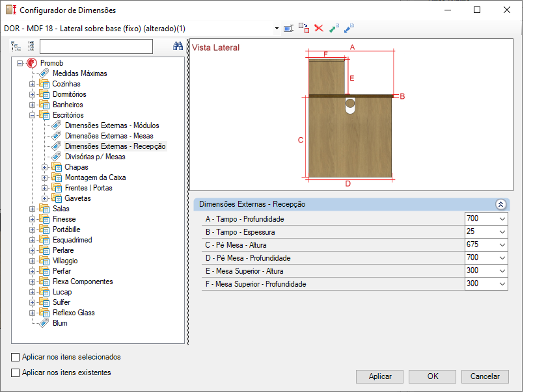Click the duplicate configuration icon in the toolbar
Image resolution: width=533 pixels, height=392 pixels.
click(x=304, y=28)
